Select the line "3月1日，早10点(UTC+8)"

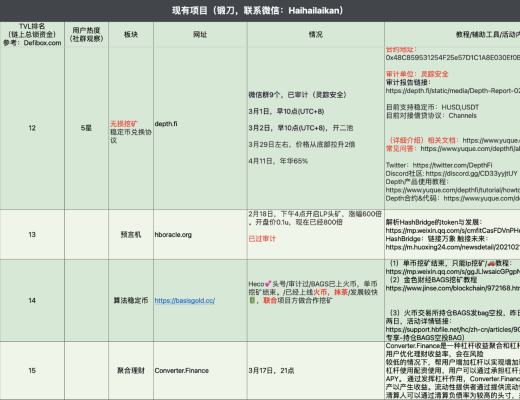[286, 112]
